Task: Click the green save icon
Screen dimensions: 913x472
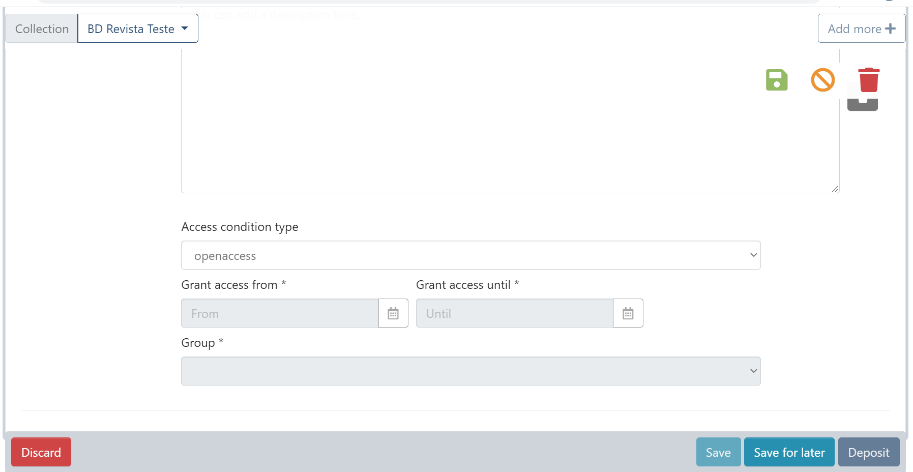Action: pyautogui.click(x=776, y=80)
